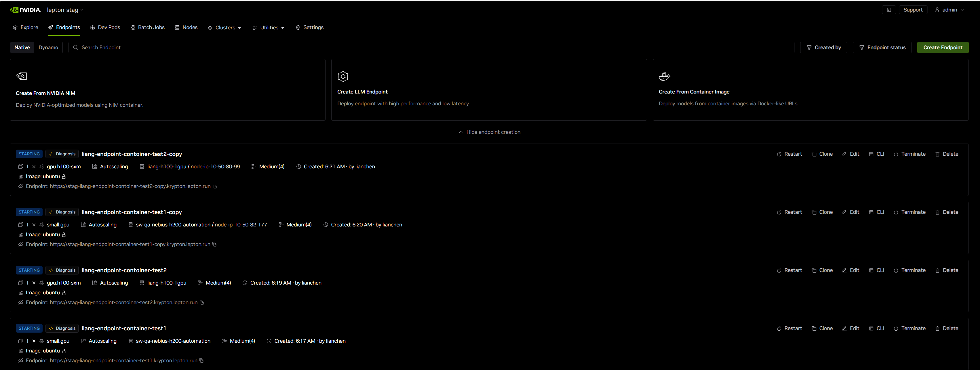Click the Docker whale container image icon
Image resolution: width=980 pixels, height=370 pixels.
[664, 76]
